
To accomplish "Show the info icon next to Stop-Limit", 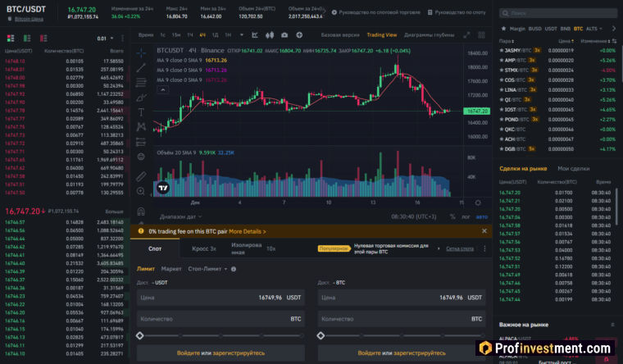I will coord(234,269).
